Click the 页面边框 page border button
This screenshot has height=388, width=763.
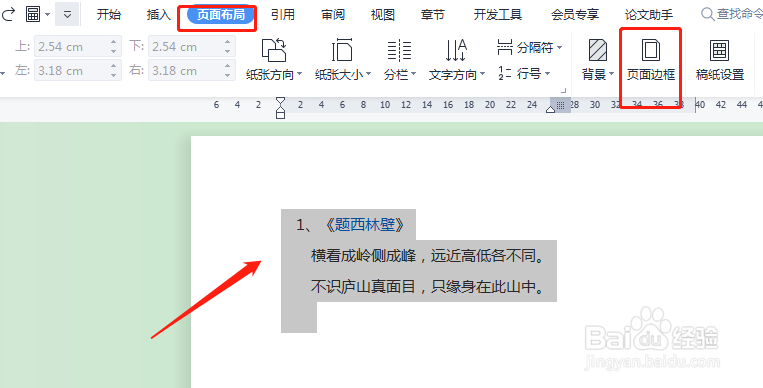[651, 60]
